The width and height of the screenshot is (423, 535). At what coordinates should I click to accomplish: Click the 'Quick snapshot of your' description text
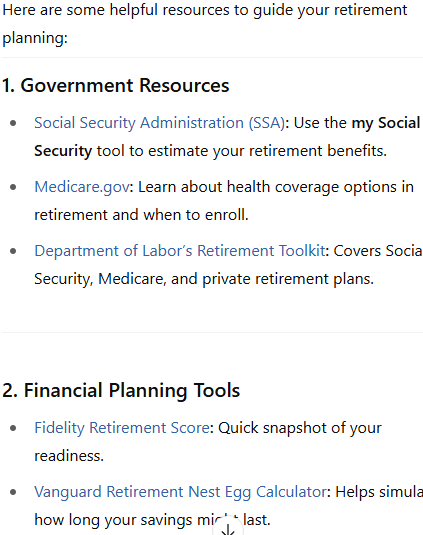(300, 428)
